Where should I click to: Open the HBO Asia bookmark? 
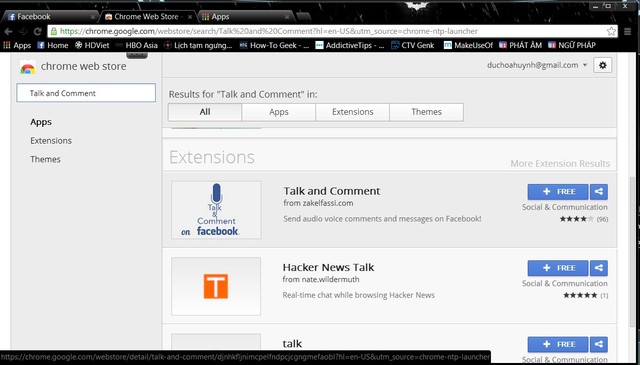point(136,45)
